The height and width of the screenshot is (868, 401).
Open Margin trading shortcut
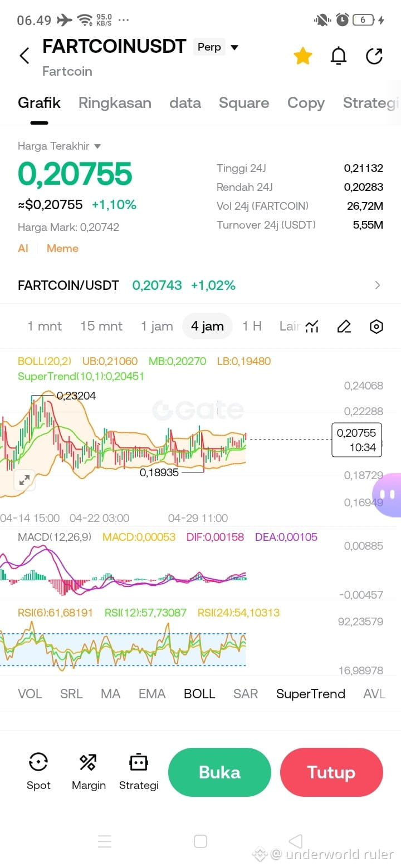coord(89,771)
